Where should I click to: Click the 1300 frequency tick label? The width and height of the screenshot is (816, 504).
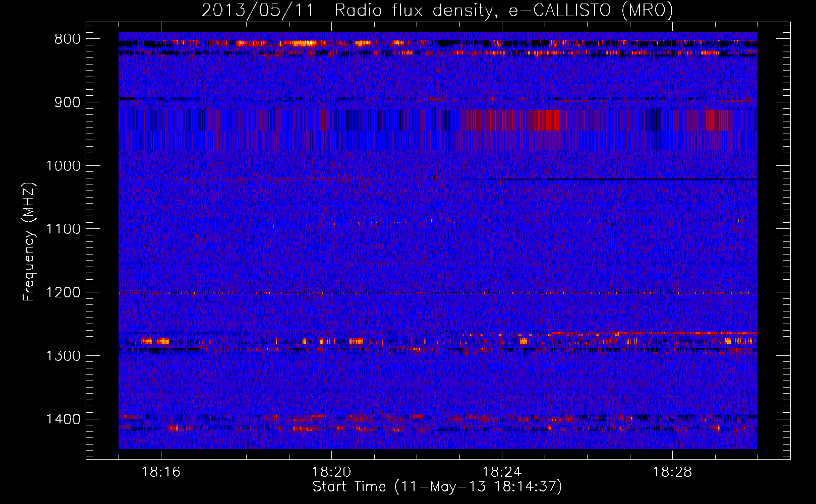63,356
